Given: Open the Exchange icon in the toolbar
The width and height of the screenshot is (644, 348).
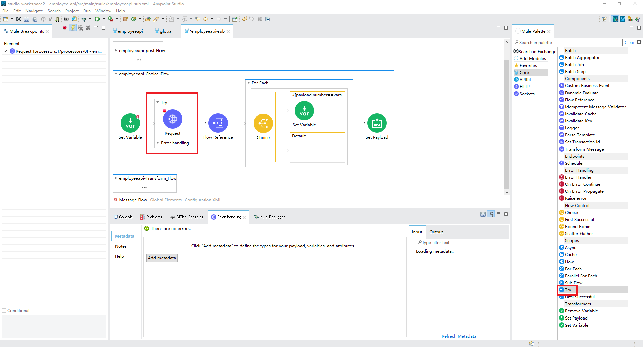Looking at the screenshot, I should (x=19, y=19).
